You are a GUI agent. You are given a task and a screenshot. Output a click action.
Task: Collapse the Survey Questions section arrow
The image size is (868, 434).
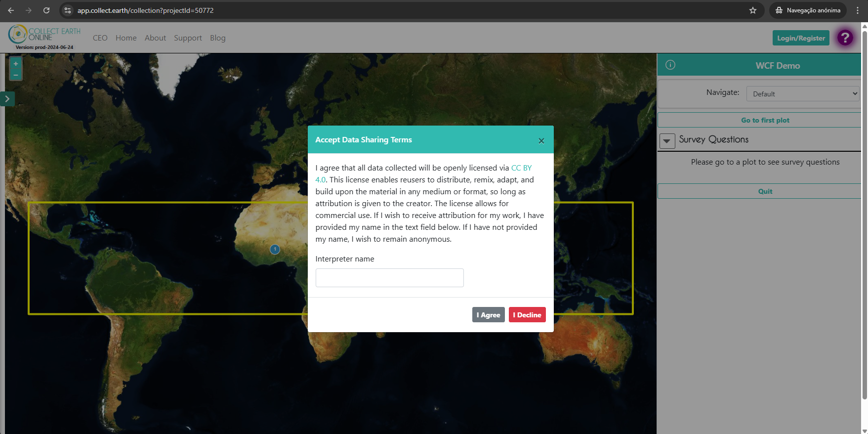pyautogui.click(x=667, y=141)
